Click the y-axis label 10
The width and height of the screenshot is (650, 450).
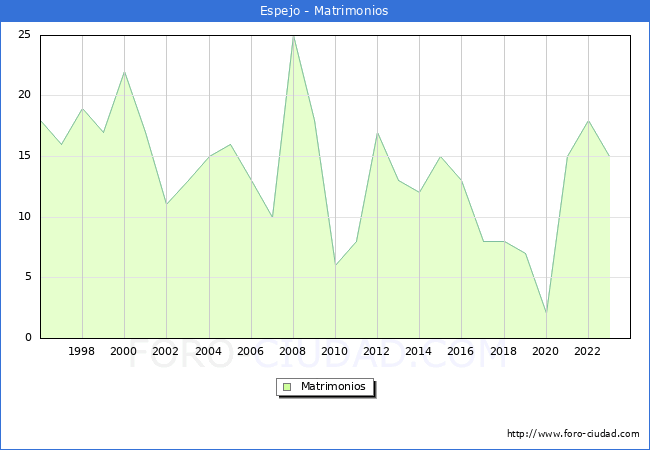24,216
